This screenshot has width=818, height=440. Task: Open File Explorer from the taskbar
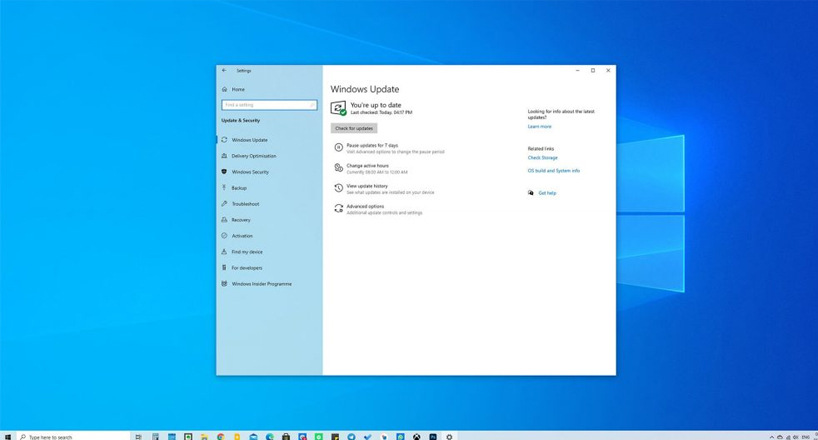[x=204, y=436]
